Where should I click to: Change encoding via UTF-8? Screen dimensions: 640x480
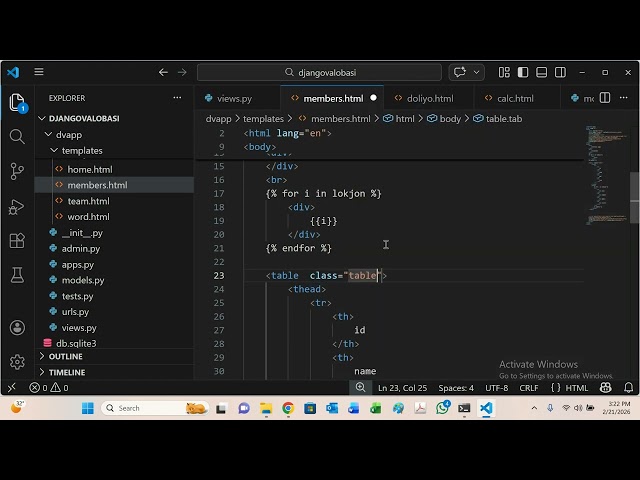click(496, 388)
